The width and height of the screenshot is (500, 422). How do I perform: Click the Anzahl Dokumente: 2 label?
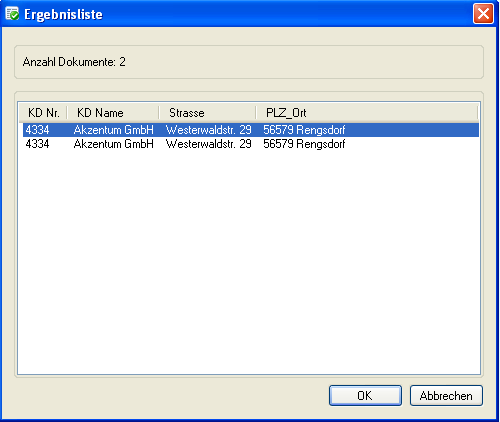pyautogui.click(x=74, y=62)
